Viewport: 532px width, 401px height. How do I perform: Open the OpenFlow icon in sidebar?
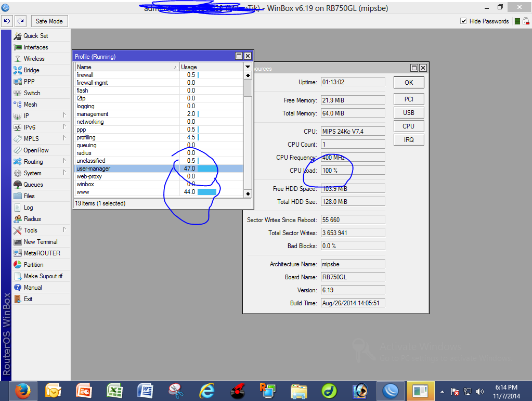click(18, 150)
